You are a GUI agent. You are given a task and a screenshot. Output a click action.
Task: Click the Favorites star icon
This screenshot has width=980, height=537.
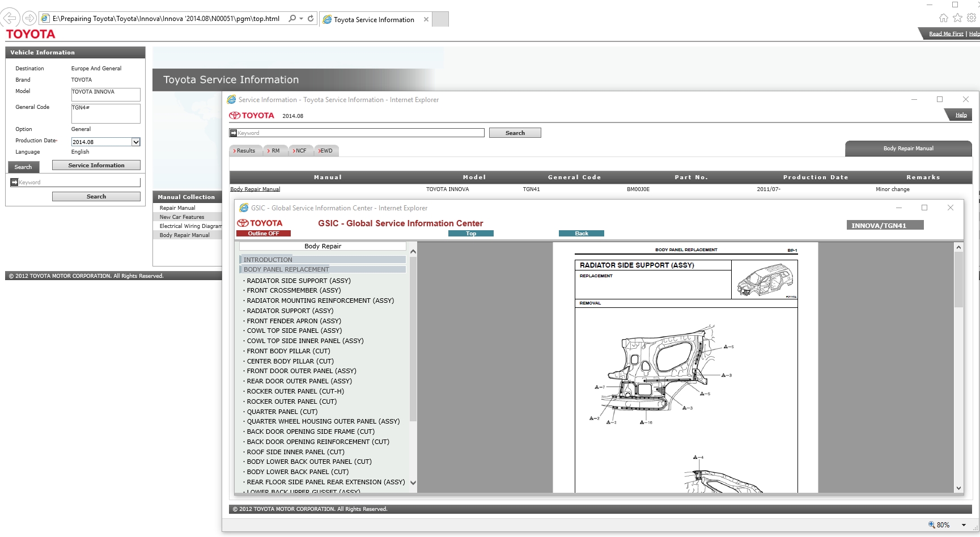coord(957,18)
